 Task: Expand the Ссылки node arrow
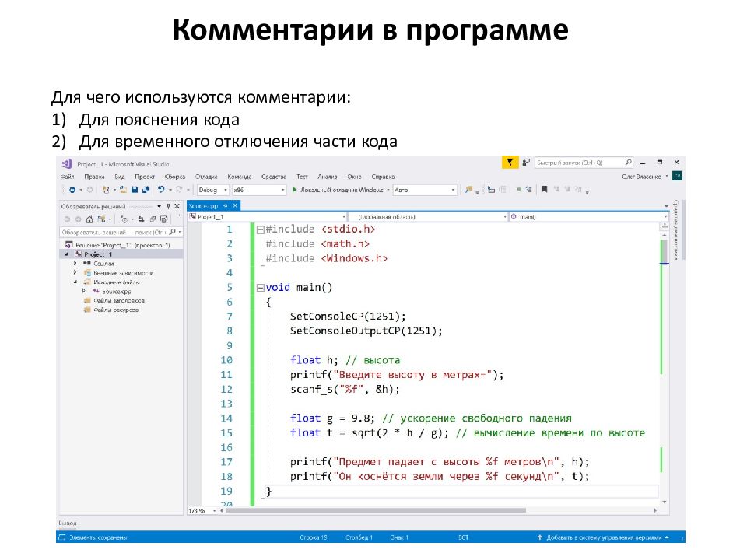click(x=75, y=263)
